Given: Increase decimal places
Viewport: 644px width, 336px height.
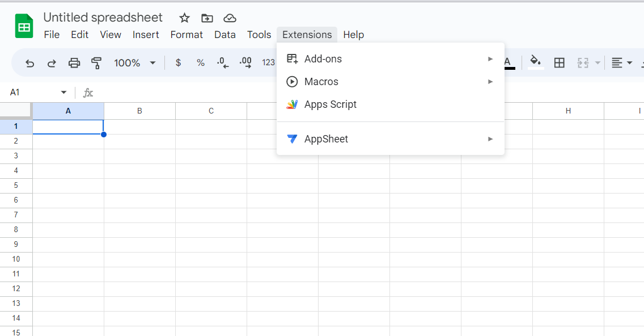Looking at the screenshot, I should click(x=245, y=62).
